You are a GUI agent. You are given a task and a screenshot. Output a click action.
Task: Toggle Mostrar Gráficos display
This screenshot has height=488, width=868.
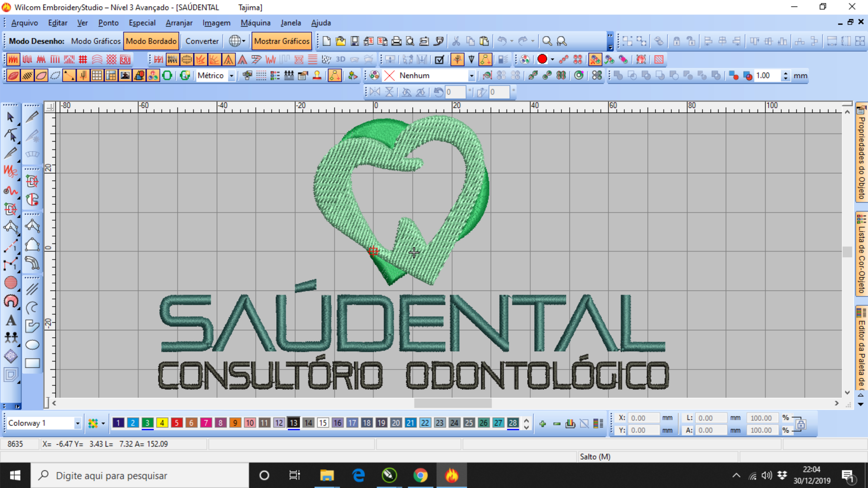(281, 41)
